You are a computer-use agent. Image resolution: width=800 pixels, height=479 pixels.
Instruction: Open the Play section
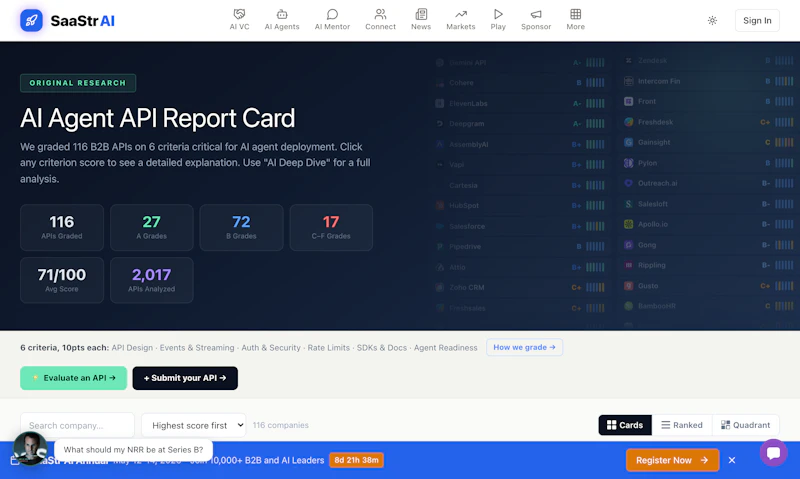pyautogui.click(x=498, y=20)
